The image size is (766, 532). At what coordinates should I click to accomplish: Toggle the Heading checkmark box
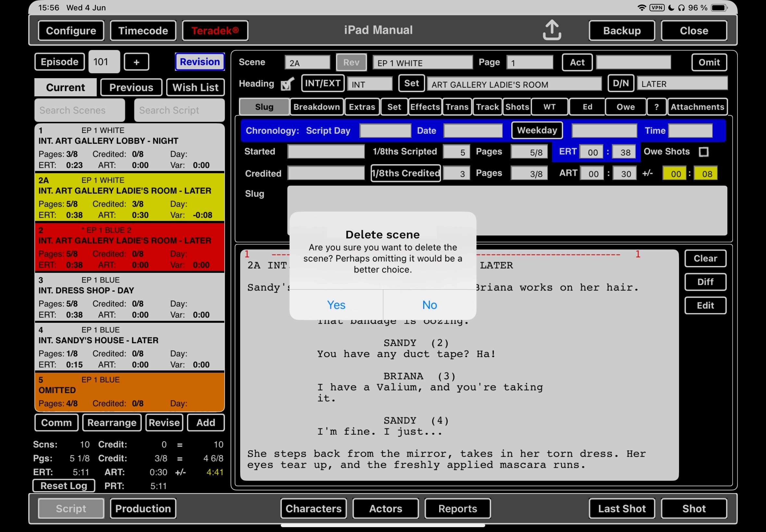tap(287, 84)
